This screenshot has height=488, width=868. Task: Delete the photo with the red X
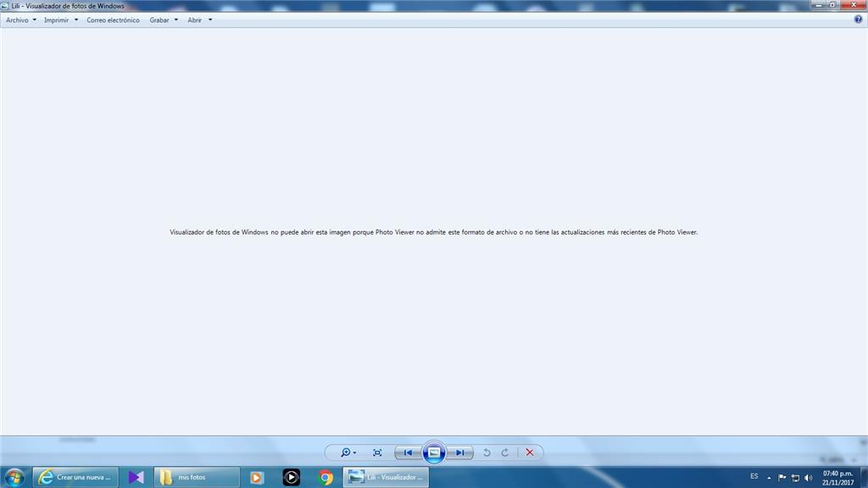point(530,452)
